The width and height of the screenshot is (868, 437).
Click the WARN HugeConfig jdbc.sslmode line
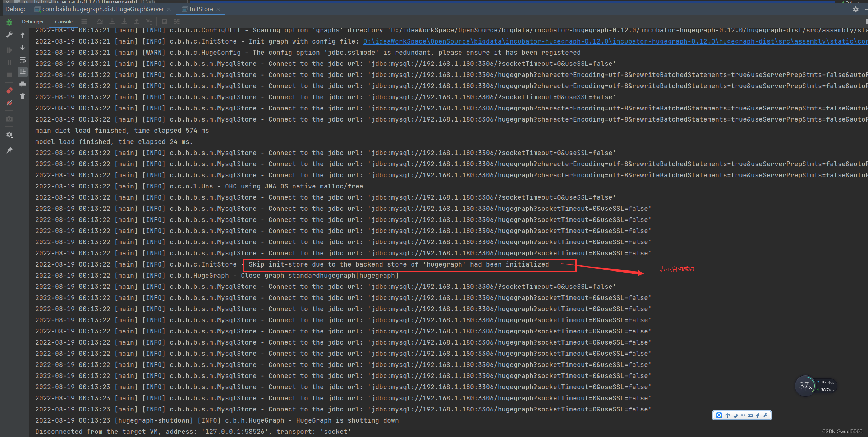(308, 53)
